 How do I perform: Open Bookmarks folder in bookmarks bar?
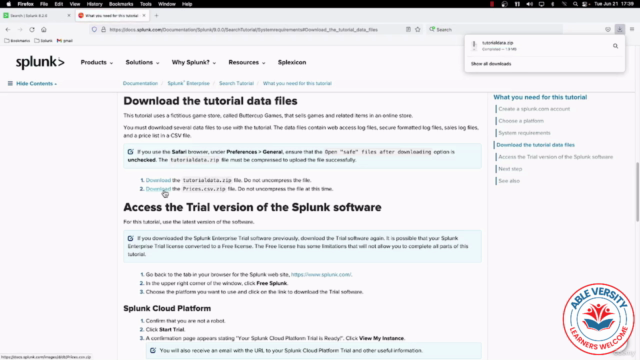(x=17, y=40)
